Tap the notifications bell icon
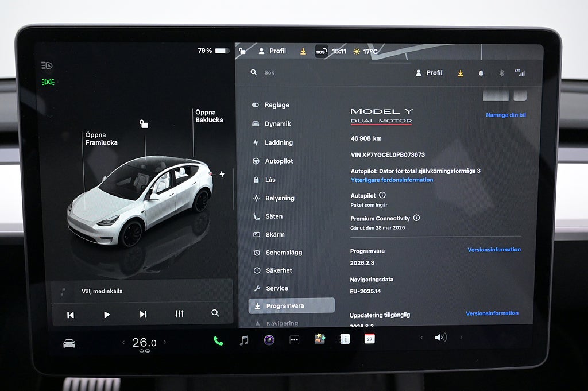 (481, 73)
